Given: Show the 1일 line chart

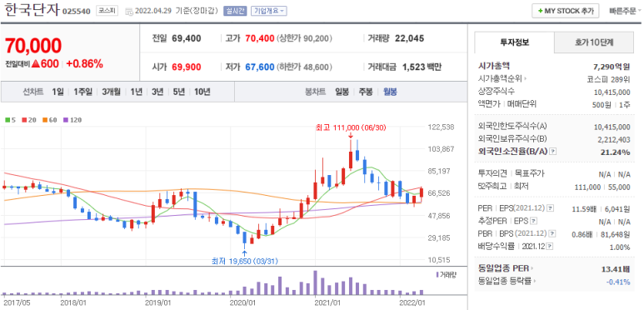Looking at the screenshot, I should [58, 92].
